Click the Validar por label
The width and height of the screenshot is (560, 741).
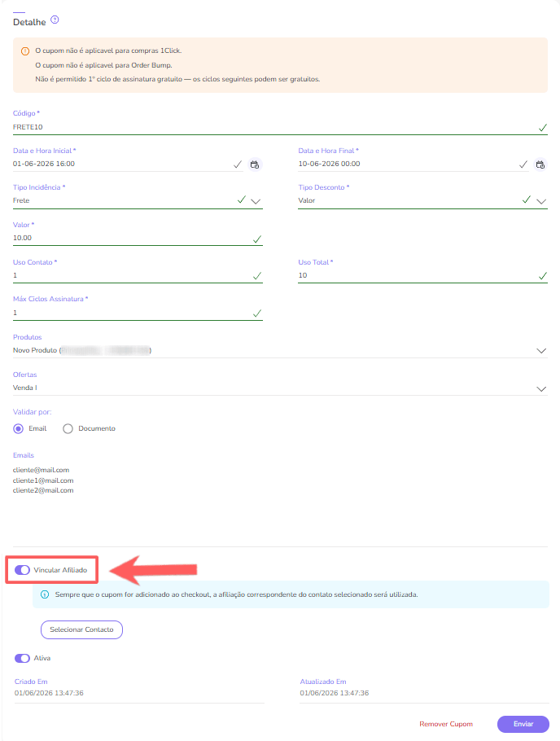pos(32,412)
